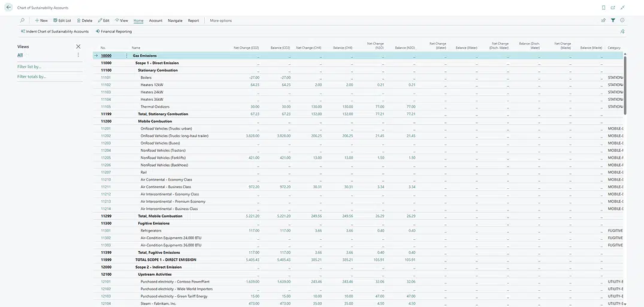Image resolution: width=644 pixels, height=307 pixels.
Task: Close the Views filter pane
Action: point(78,46)
